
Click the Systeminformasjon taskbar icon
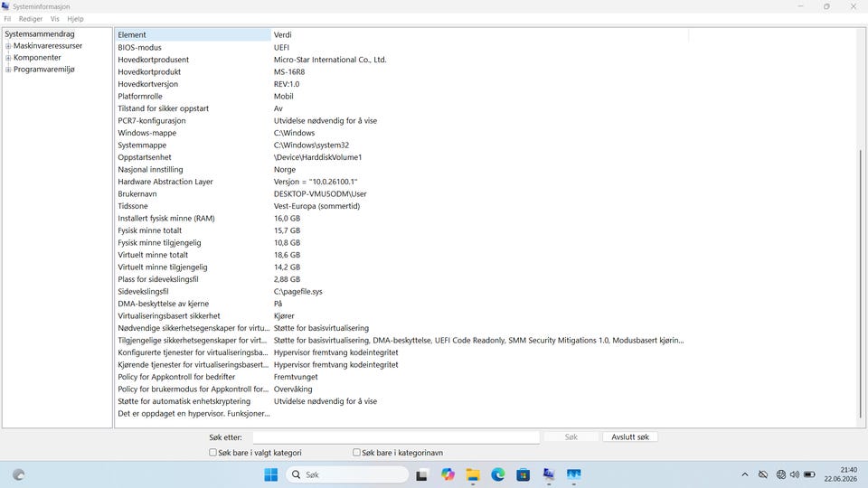pyautogui.click(x=549, y=474)
